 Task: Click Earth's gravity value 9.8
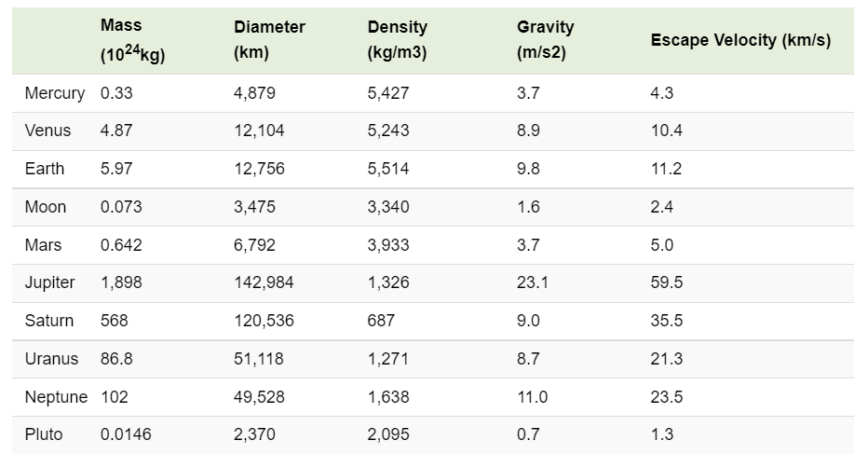coord(528,169)
